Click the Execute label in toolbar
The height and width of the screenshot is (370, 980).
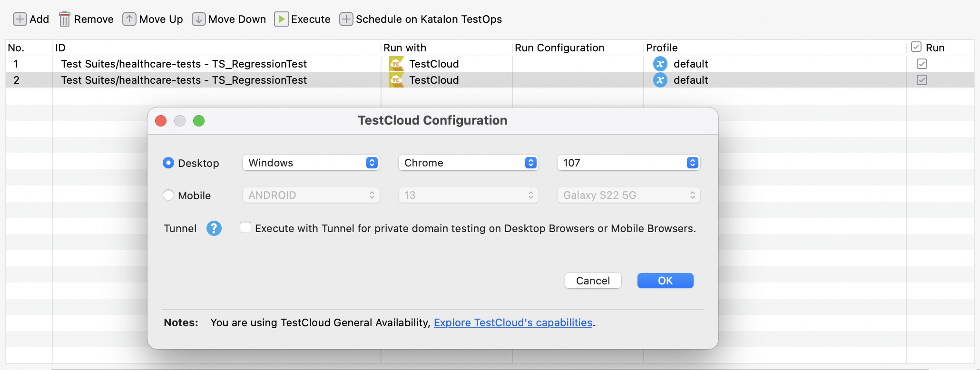coord(311,19)
